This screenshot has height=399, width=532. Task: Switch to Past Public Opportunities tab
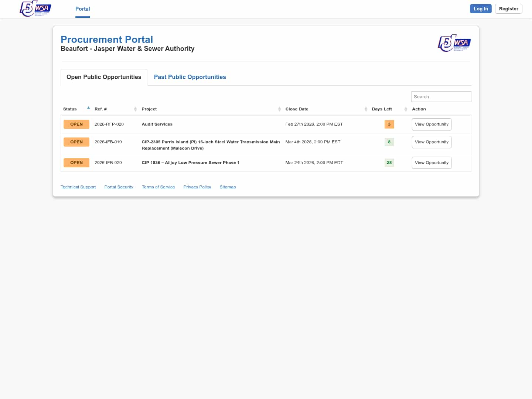(x=190, y=77)
